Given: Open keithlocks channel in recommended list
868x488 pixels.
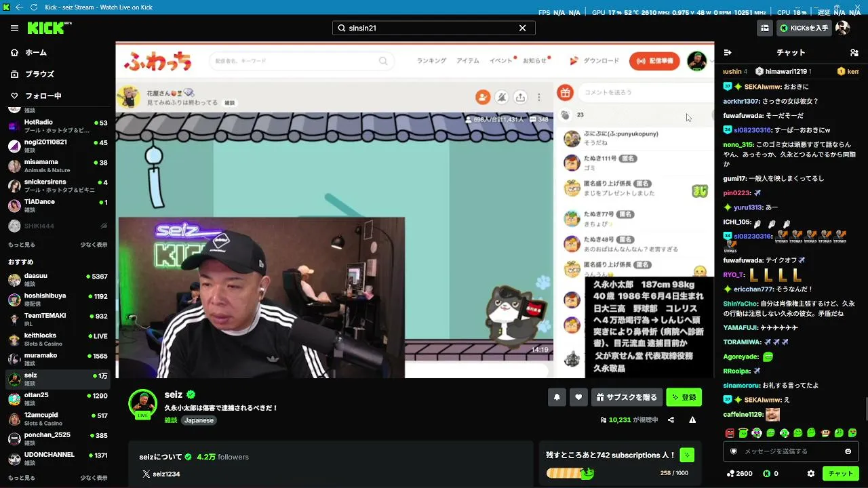Looking at the screenshot, I should coord(58,339).
